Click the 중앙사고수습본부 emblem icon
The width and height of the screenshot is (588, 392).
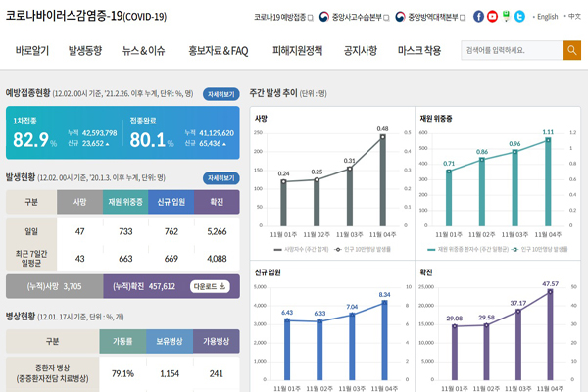point(324,17)
